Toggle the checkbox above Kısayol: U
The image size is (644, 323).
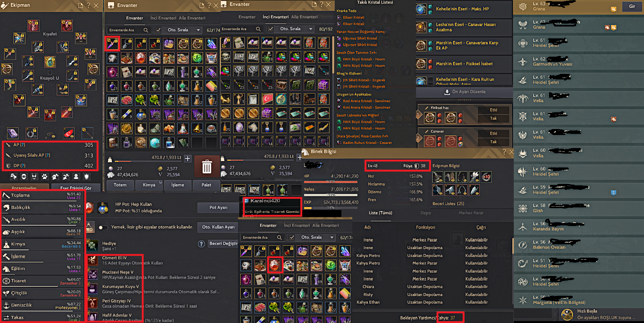50,73
